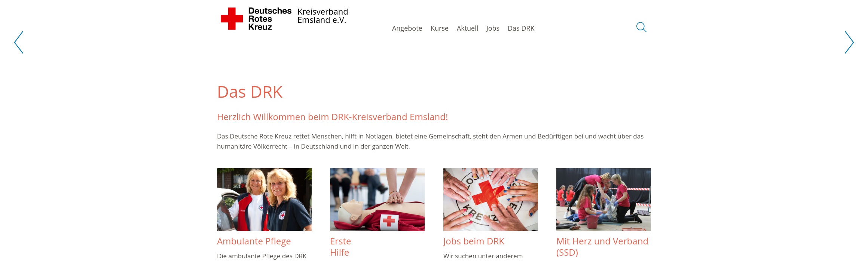Click the Deutsches Rotes Kreuz wordmark
This screenshot has height=262, width=868.
(270, 19)
